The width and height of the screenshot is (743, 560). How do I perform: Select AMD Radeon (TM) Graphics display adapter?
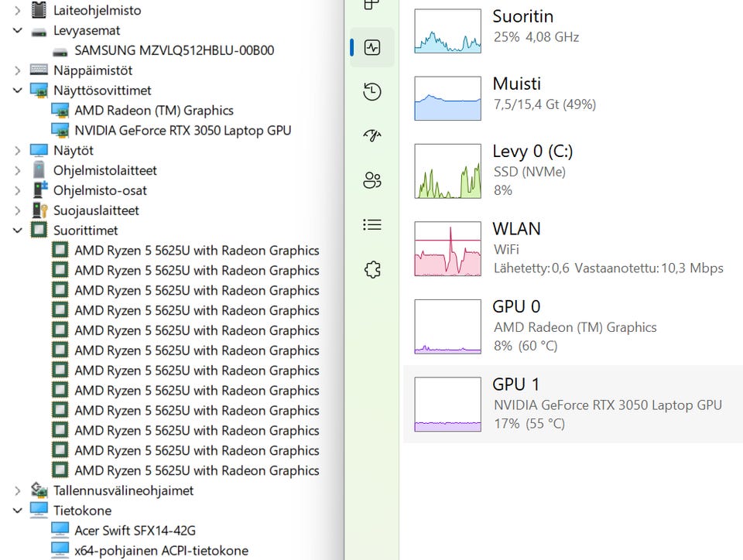point(153,110)
